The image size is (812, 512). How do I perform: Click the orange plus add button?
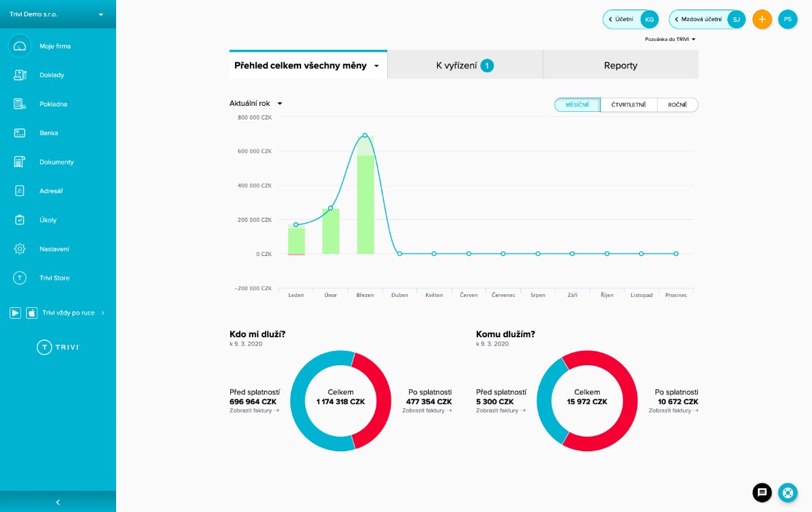(761, 19)
